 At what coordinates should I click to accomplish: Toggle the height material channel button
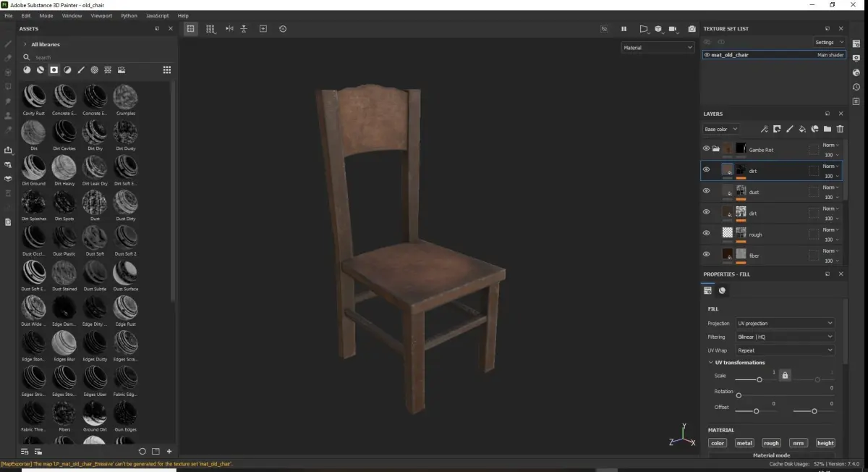coord(825,443)
